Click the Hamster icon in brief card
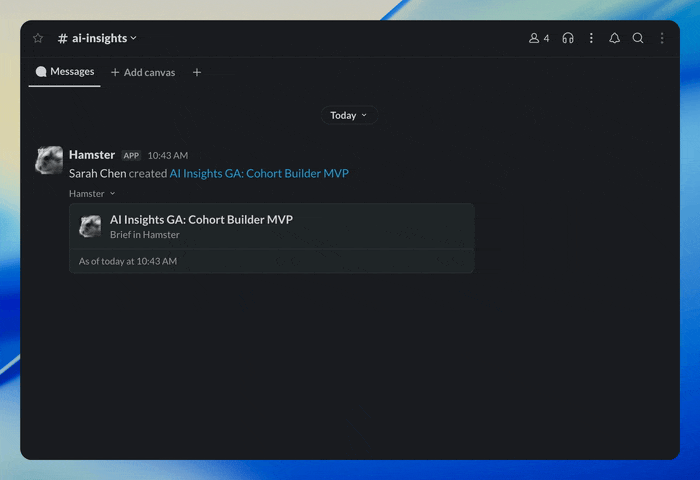This screenshot has height=480, width=700. coord(90,226)
